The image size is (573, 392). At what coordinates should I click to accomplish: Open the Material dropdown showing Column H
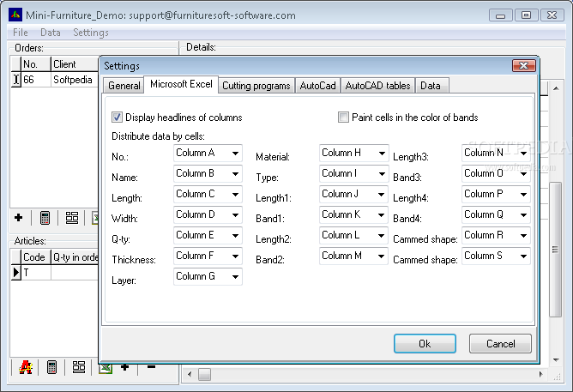[x=353, y=153]
